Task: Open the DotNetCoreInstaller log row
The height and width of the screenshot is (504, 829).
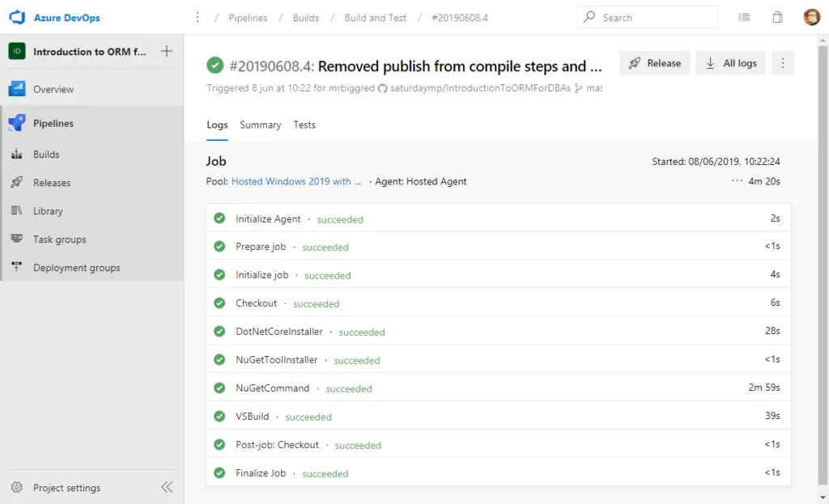Action: coord(499,331)
